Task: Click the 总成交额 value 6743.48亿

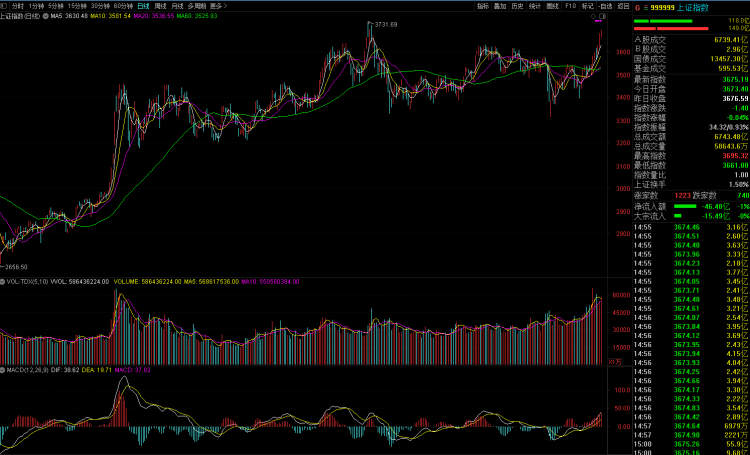Action: point(731,137)
